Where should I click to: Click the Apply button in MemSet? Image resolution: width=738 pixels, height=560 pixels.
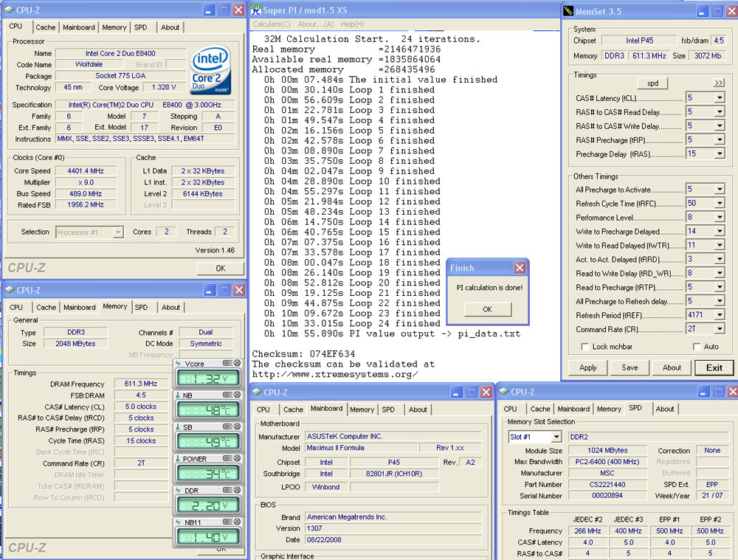588,367
